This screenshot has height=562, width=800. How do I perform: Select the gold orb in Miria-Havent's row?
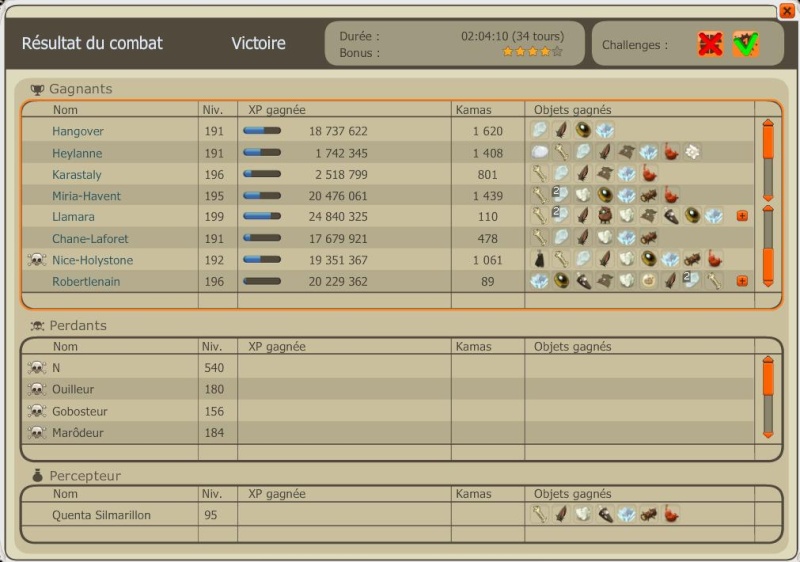pos(605,195)
